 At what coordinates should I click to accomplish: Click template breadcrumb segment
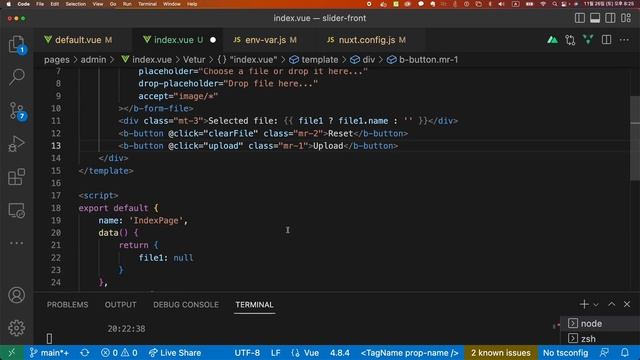(x=314, y=60)
